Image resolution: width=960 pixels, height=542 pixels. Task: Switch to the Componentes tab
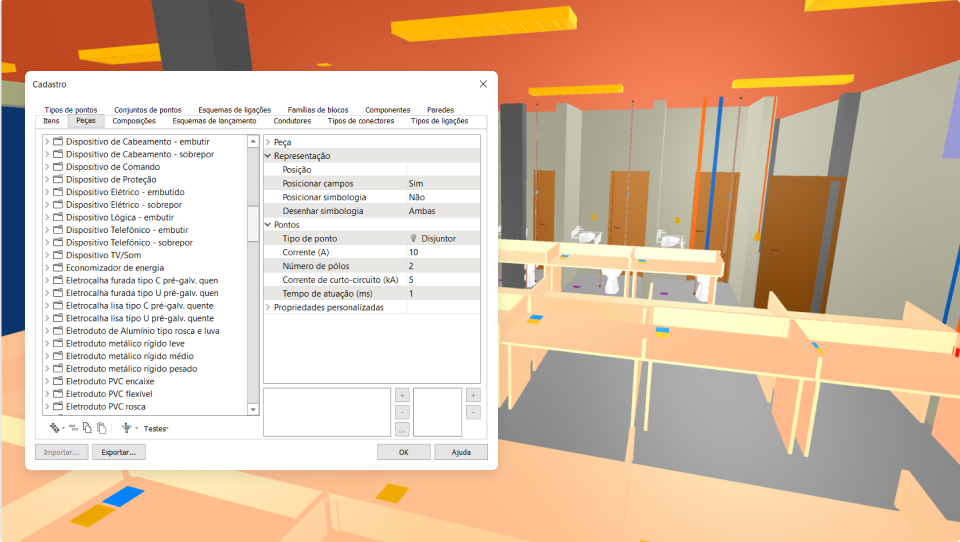tap(388, 110)
